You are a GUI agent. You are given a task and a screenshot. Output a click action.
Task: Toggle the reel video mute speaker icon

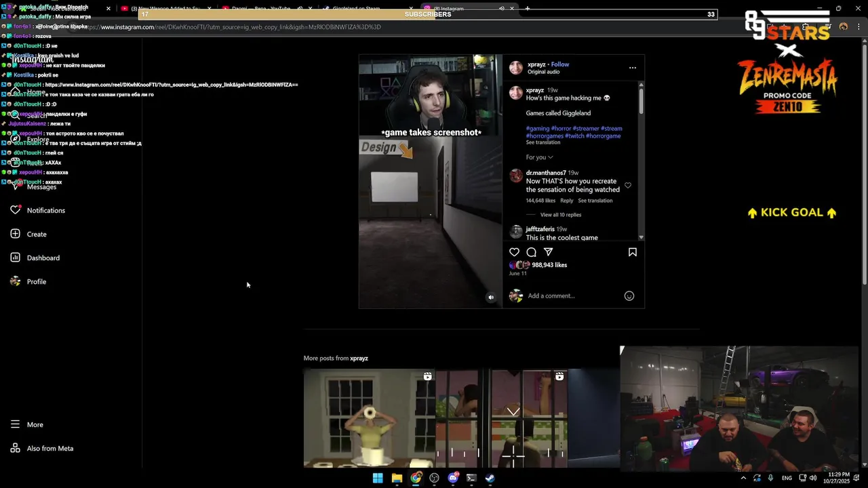(491, 297)
